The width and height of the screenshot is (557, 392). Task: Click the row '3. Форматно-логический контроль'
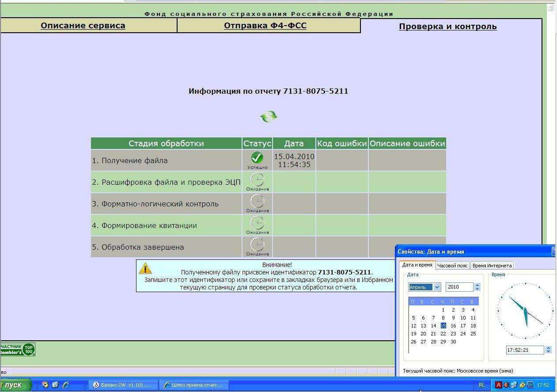point(269,204)
